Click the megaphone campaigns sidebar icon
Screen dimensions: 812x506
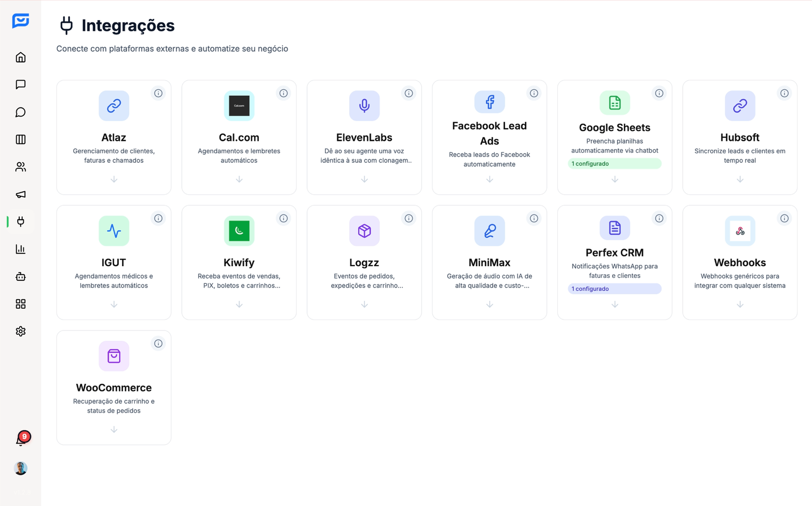pos(20,194)
